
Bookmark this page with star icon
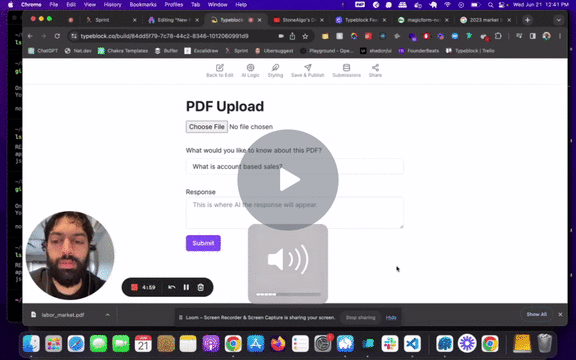pyautogui.click(x=305, y=36)
